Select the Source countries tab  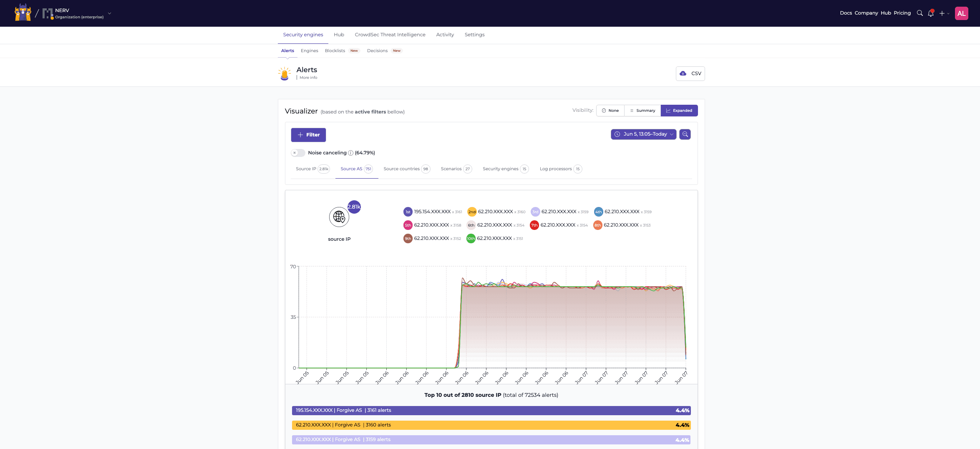pos(406,169)
